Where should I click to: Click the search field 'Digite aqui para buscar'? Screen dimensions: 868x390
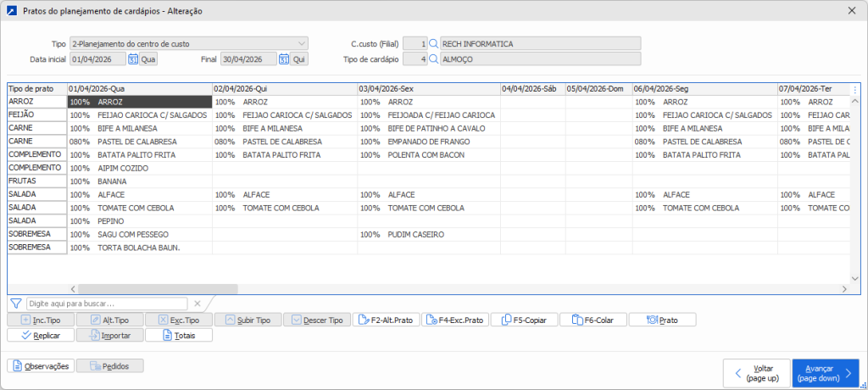(x=106, y=303)
